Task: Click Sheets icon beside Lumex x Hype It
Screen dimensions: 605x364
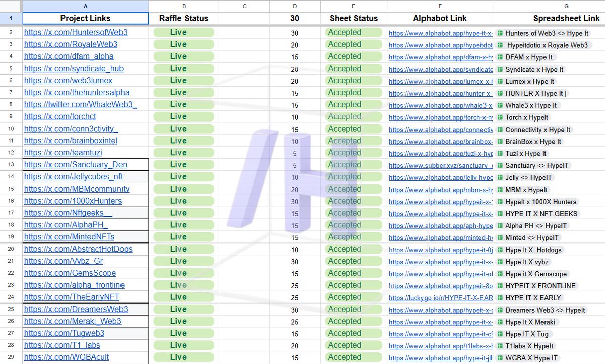Action: point(500,81)
